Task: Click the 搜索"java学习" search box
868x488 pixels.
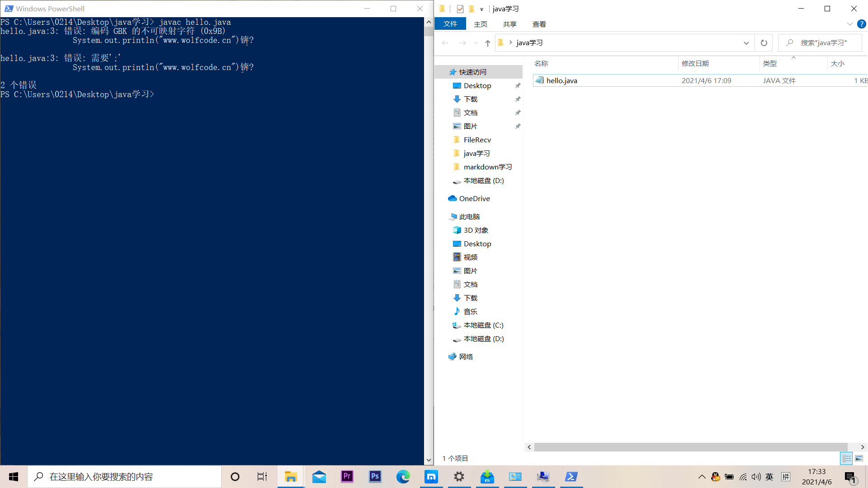Action: click(820, 43)
